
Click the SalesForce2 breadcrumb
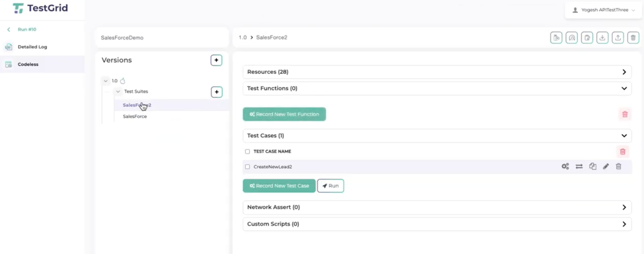click(272, 37)
